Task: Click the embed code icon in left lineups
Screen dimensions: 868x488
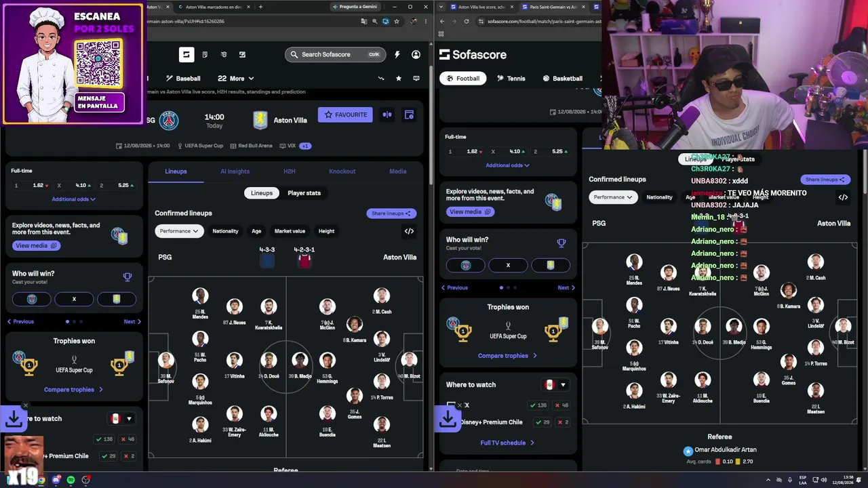Action: pos(409,231)
